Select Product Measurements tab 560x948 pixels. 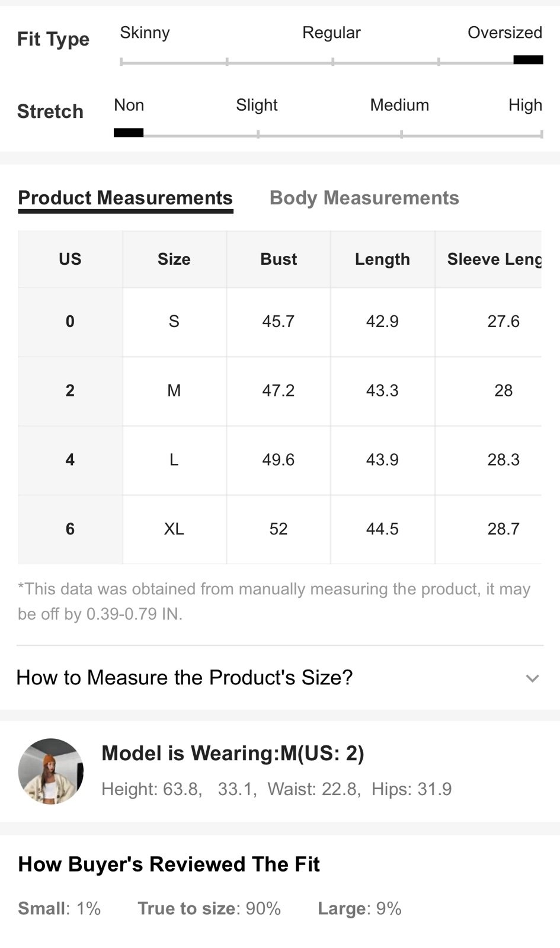click(125, 198)
